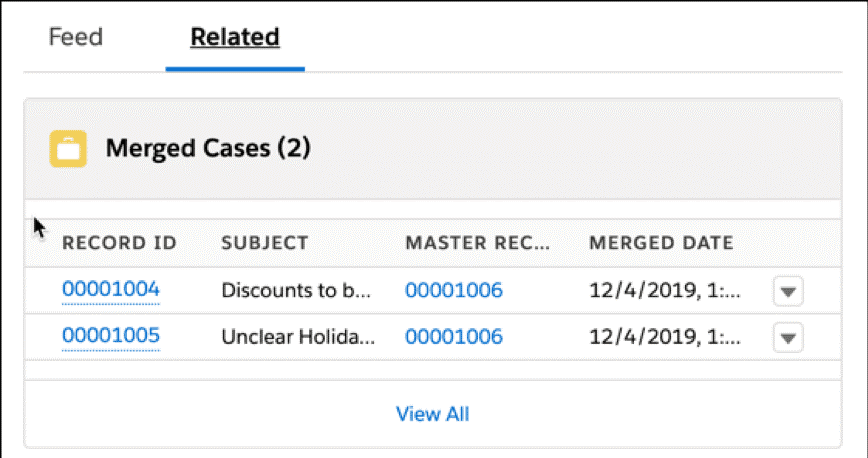Screen dimensions: 868x458
Task: Click merged date cell for case 00001004
Action: point(665,291)
